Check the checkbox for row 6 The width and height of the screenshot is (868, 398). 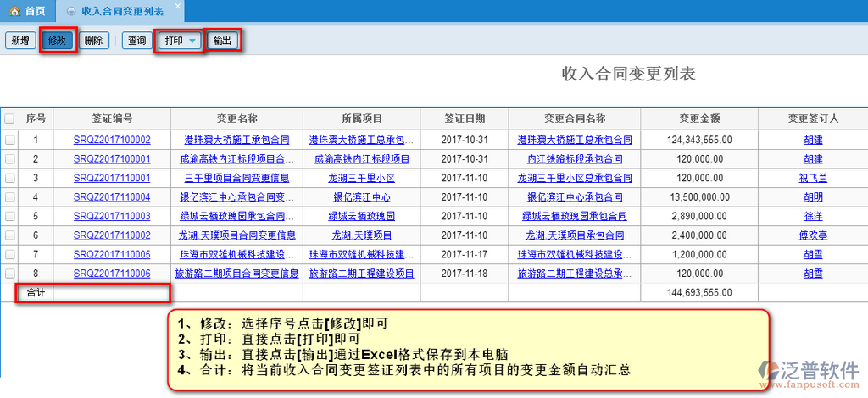[9, 235]
